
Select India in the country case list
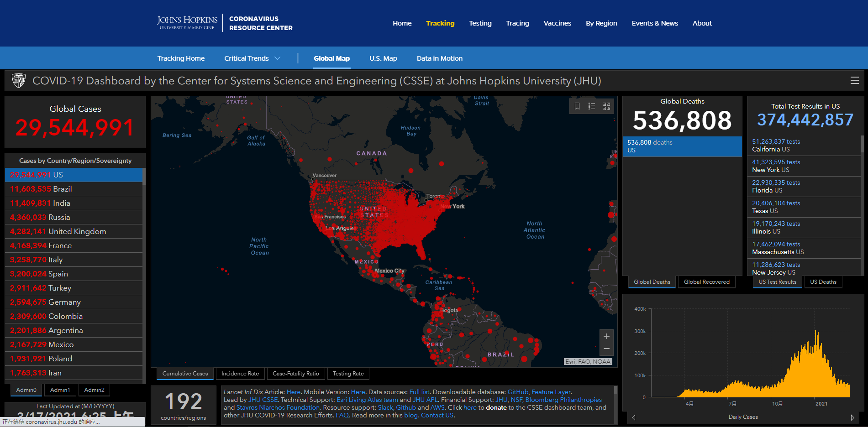point(74,203)
